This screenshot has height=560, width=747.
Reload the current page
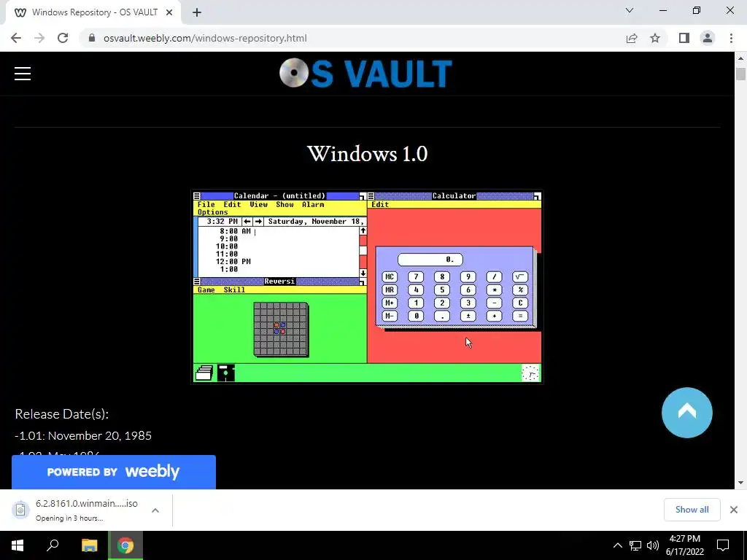[x=63, y=38]
